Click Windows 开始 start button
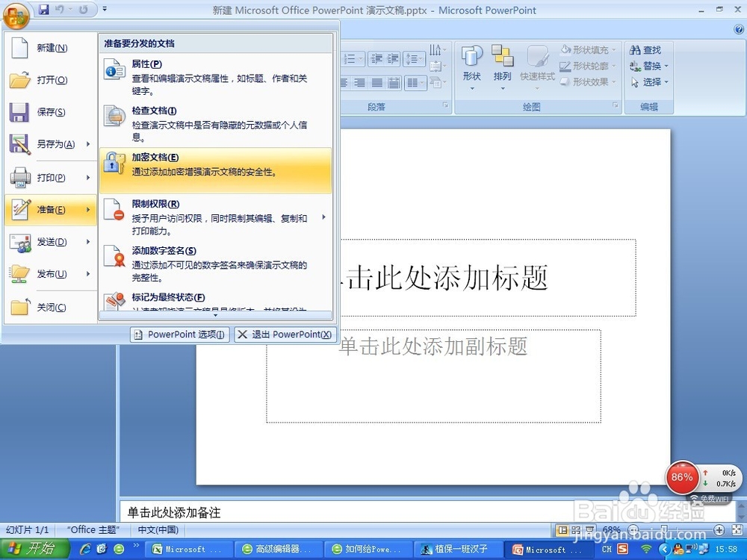 pyautogui.click(x=35, y=549)
